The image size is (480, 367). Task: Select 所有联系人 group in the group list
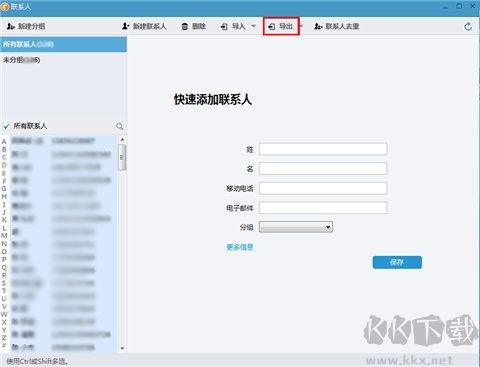tap(63, 44)
